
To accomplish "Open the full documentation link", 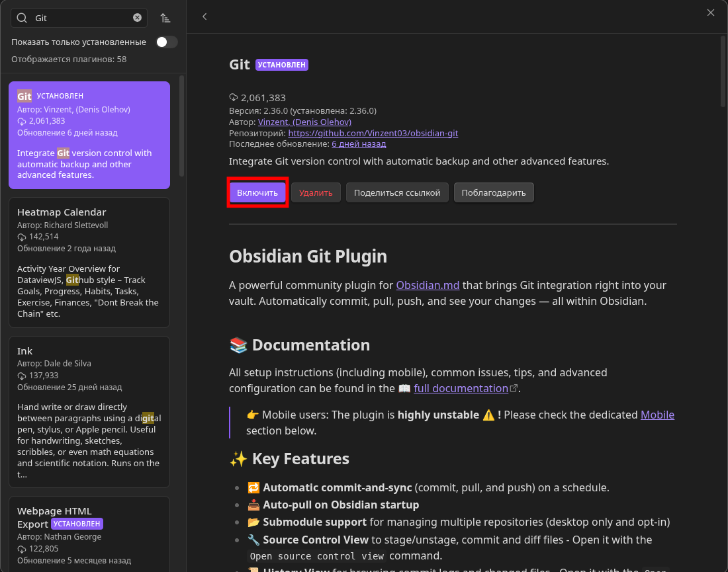I will [461, 389].
